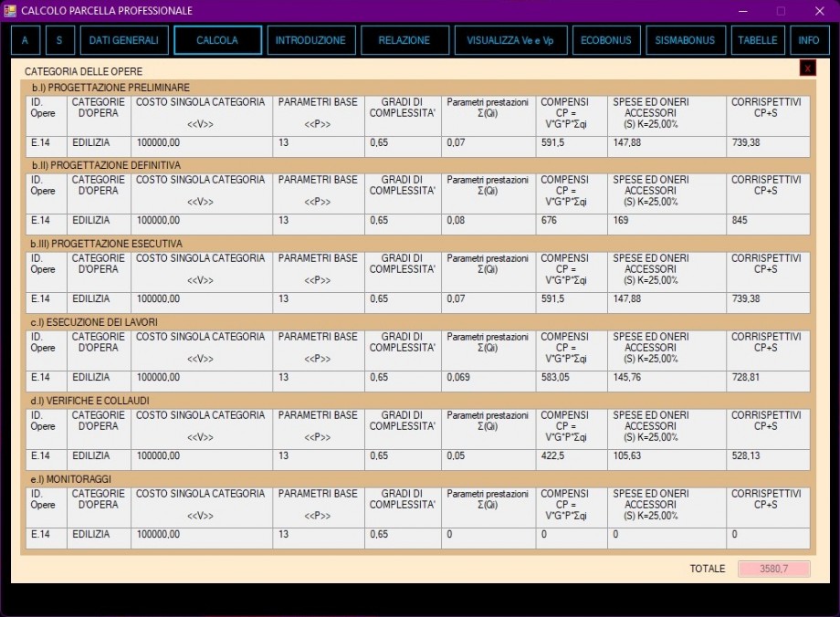
Task: Select the TOTALE value field 3580,7
Action: tap(773, 569)
